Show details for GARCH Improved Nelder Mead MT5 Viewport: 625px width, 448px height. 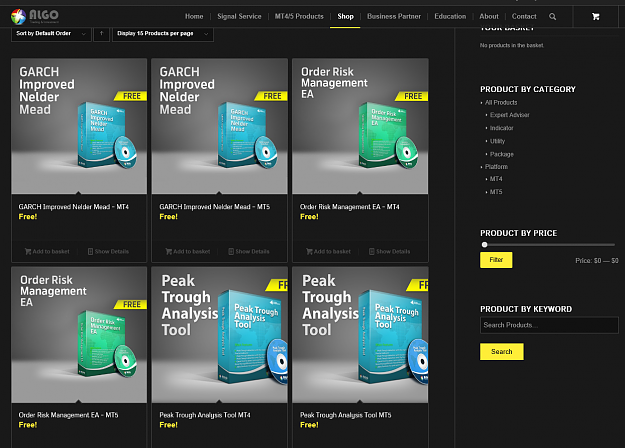(249, 252)
